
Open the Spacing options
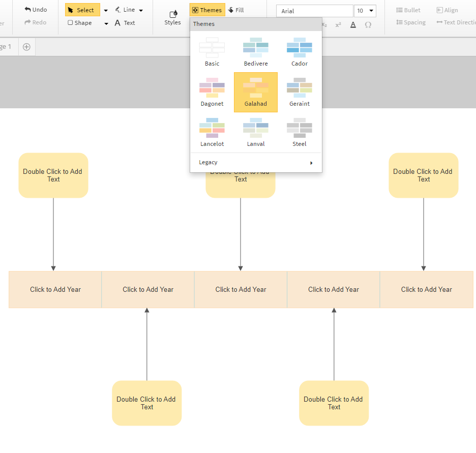click(411, 22)
